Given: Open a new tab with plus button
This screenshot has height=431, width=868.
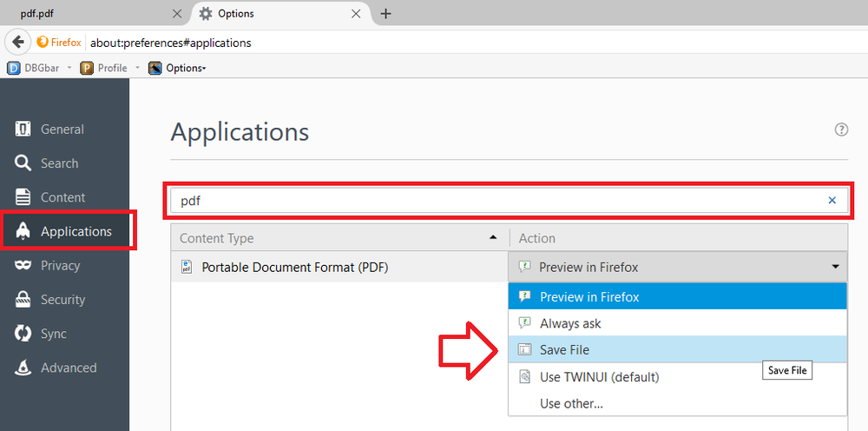Looking at the screenshot, I should [x=386, y=14].
